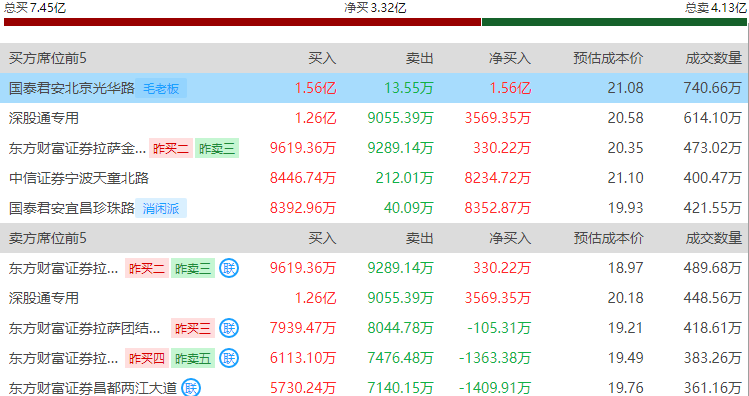This screenshot has width=749, height=396.
Task: Click the 买方席位前5 section header
Action: [48, 58]
